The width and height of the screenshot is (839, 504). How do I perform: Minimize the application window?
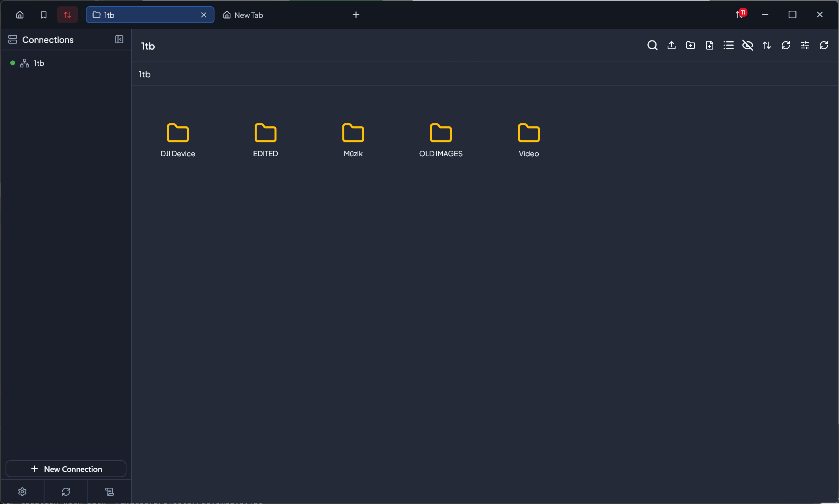[x=765, y=15]
